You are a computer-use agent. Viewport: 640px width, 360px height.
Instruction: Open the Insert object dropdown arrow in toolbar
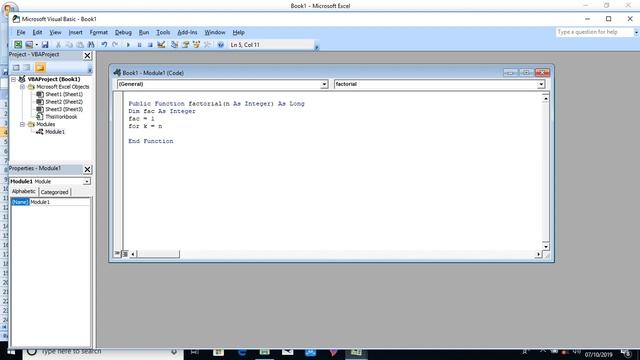pyautogui.click(x=36, y=44)
